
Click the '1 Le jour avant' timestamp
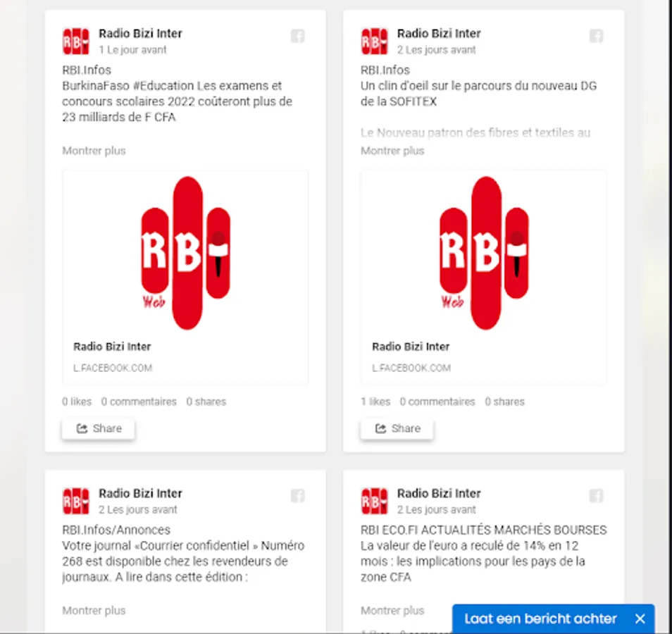pyautogui.click(x=132, y=50)
